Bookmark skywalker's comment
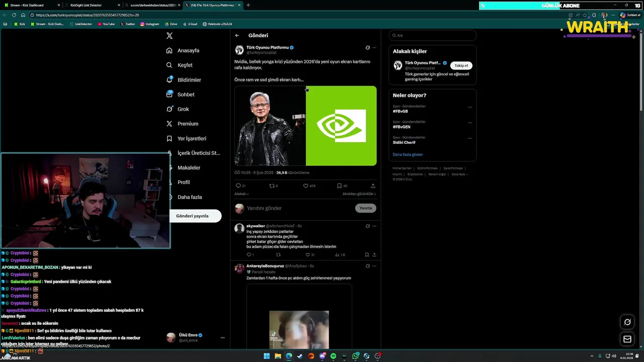The height and width of the screenshot is (362, 644). click(x=367, y=255)
